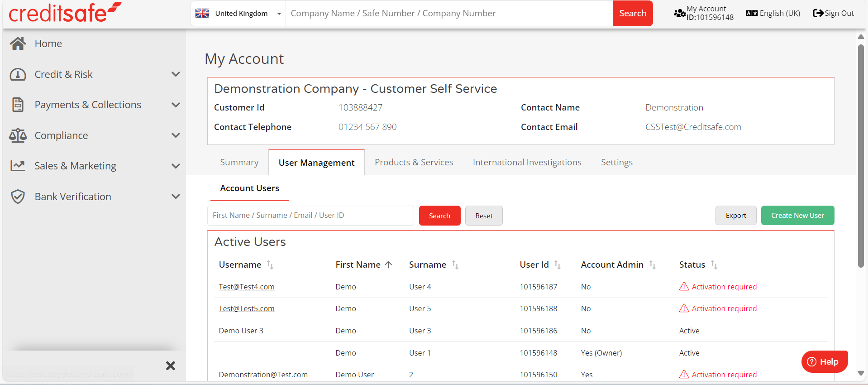
Task: Click the Active Users heading
Action: click(250, 242)
